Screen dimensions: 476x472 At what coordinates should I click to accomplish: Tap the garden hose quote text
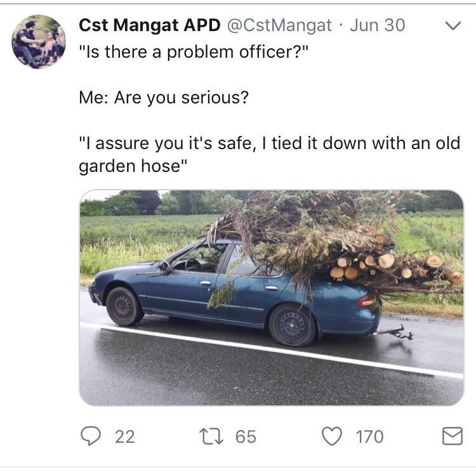[x=270, y=155]
